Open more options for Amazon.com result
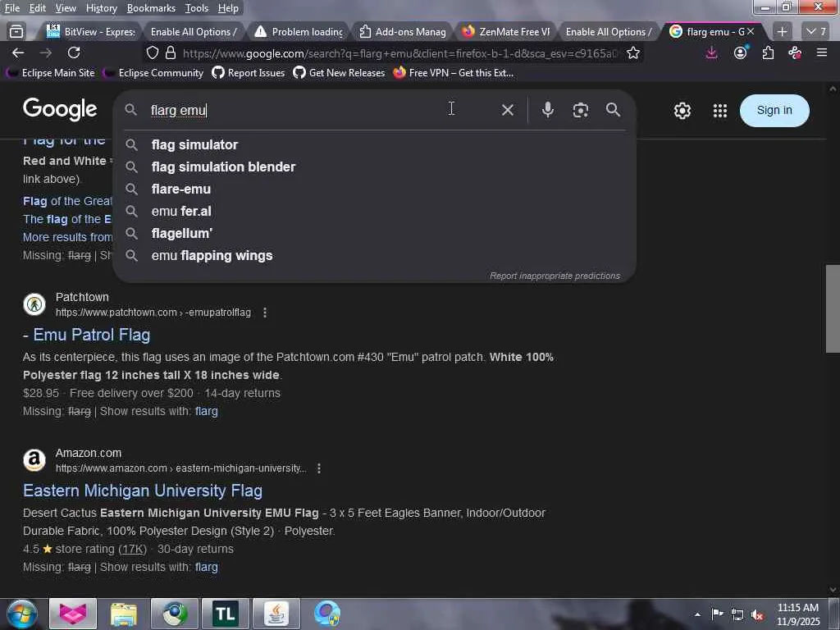The width and height of the screenshot is (840, 630). [x=319, y=468]
